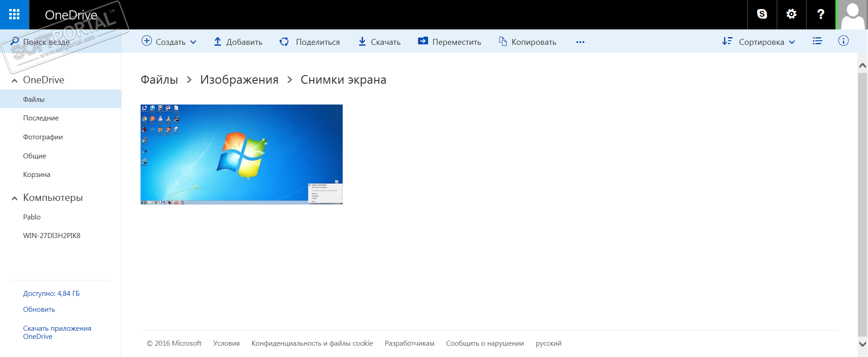
Task: Open the help question mark
Action: point(821,14)
